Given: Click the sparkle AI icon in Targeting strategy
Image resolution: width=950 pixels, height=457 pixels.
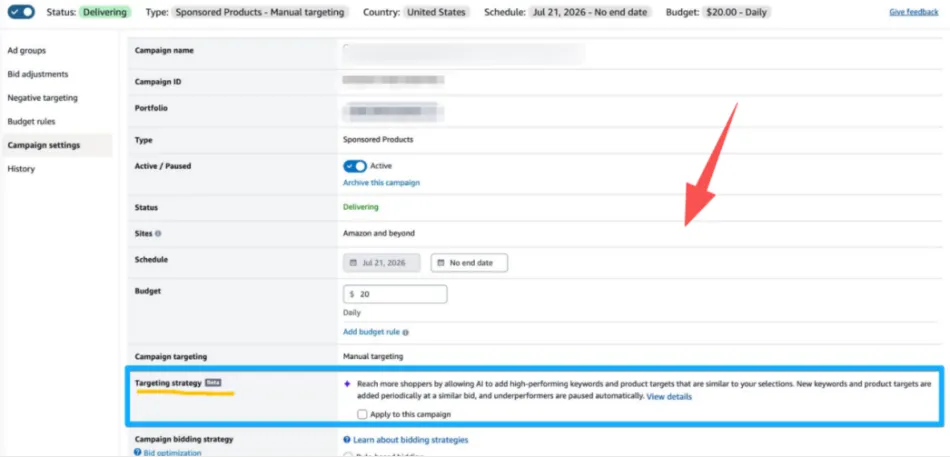Looking at the screenshot, I should click(x=347, y=384).
